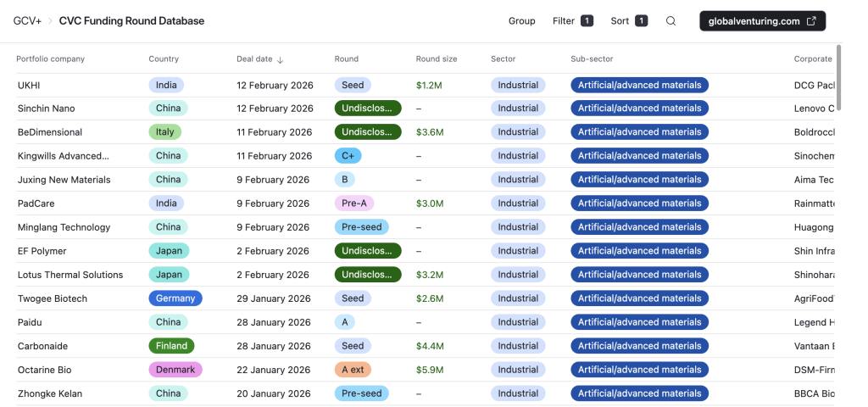Select the A ext round tag
This screenshot has width=868, height=407.
click(x=353, y=370)
